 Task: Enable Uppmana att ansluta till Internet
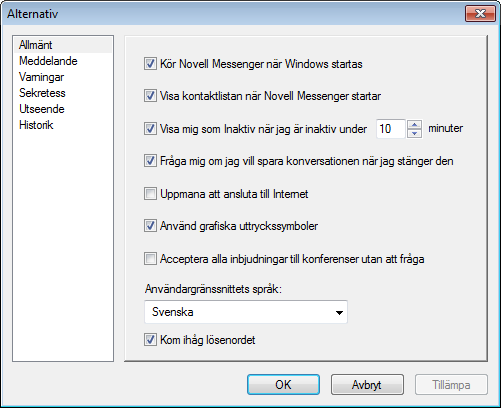click(x=150, y=194)
